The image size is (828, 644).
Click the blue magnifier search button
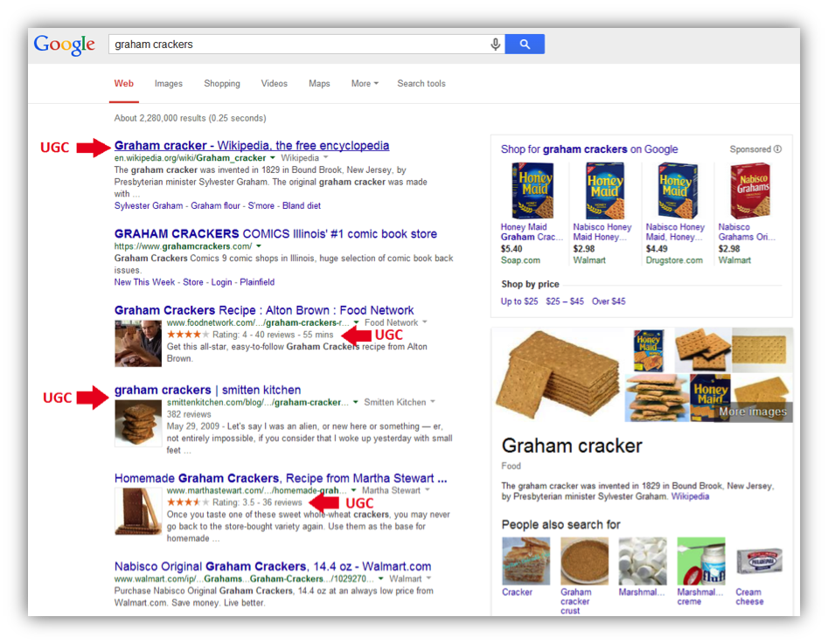click(x=525, y=45)
